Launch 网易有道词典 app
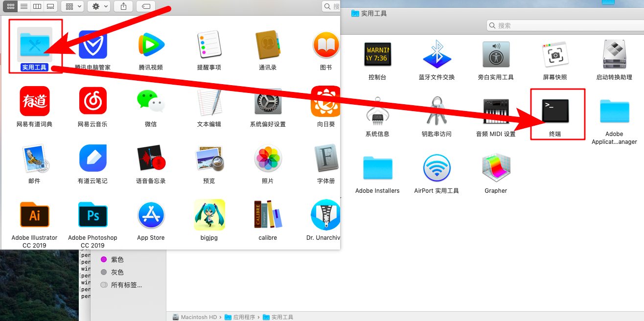The height and width of the screenshot is (321, 644). (34, 101)
